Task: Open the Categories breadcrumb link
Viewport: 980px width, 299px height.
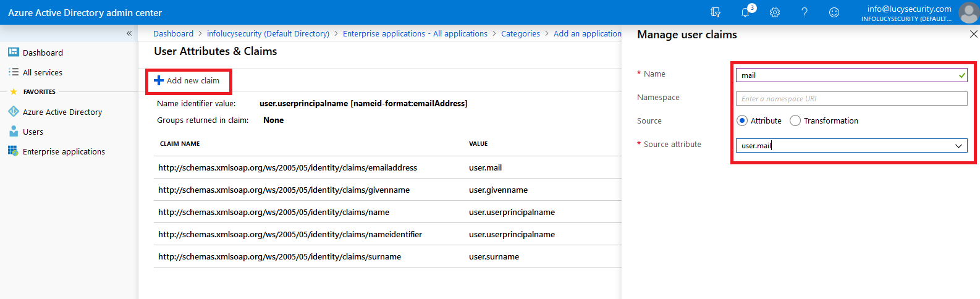Action: click(x=520, y=33)
